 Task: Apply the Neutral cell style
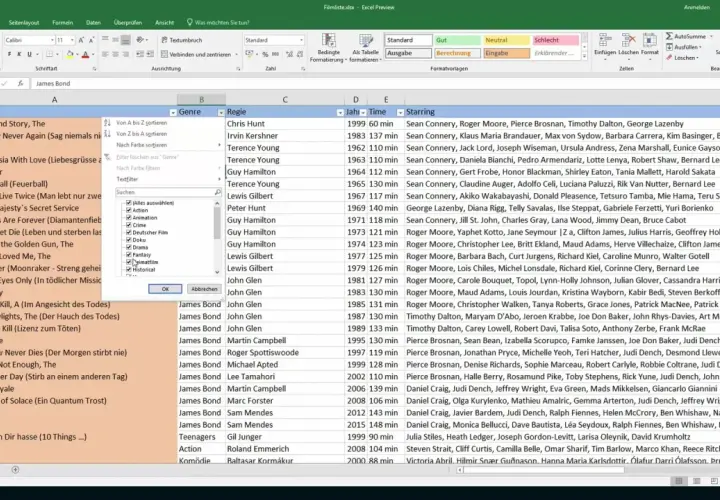(x=506, y=40)
